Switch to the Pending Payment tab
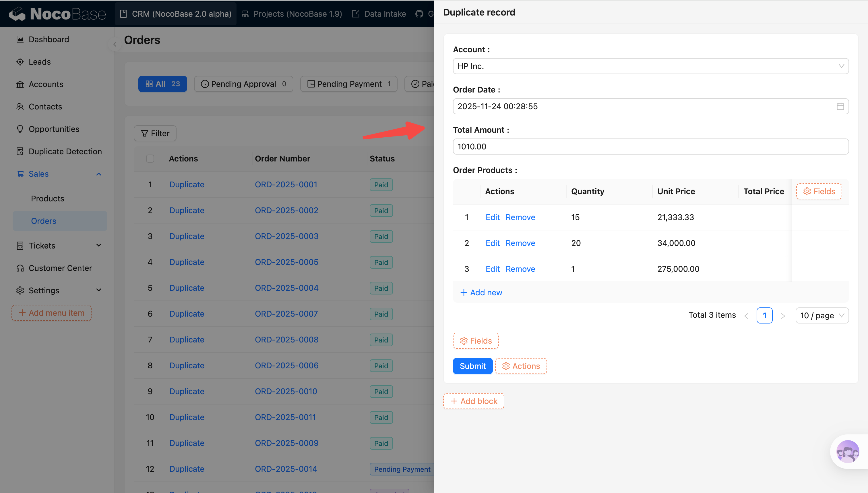 pos(349,84)
